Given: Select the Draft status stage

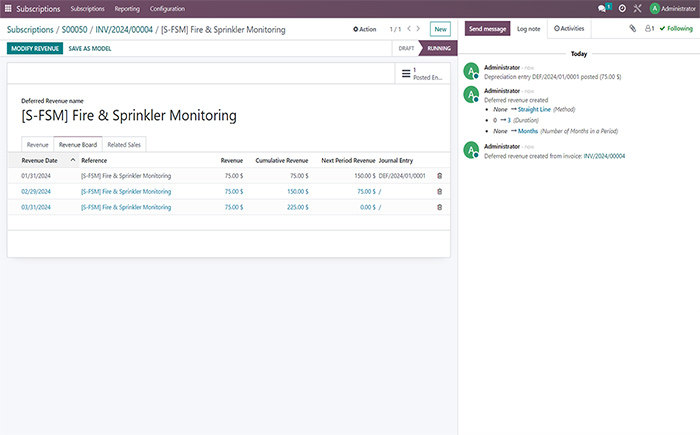Looking at the screenshot, I should (406, 48).
